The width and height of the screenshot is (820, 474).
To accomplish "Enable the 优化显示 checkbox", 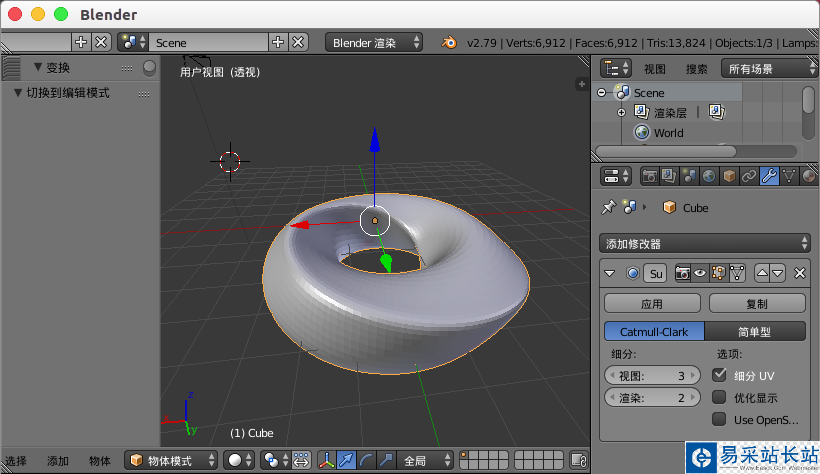I will (720, 398).
